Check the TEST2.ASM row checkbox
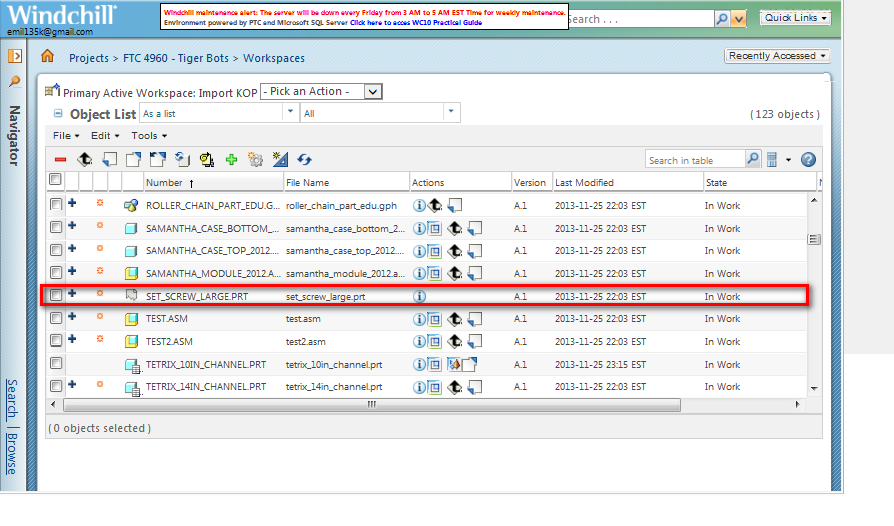Viewport: 894px width, 526px height. (x=56, y=341)
